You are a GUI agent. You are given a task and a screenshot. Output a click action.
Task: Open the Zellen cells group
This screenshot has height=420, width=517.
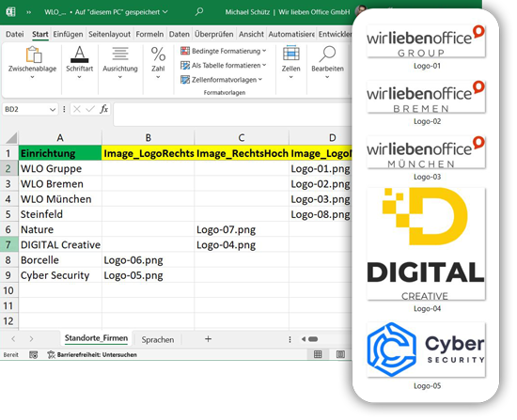(290, 63)
